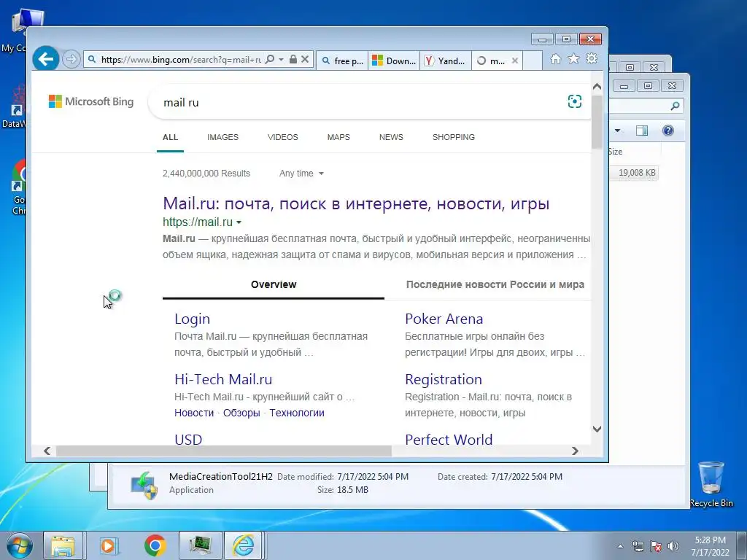The image size is (747, 560).
Task: Click the magnifier search icon in address bar
Action: coord(270,60)
